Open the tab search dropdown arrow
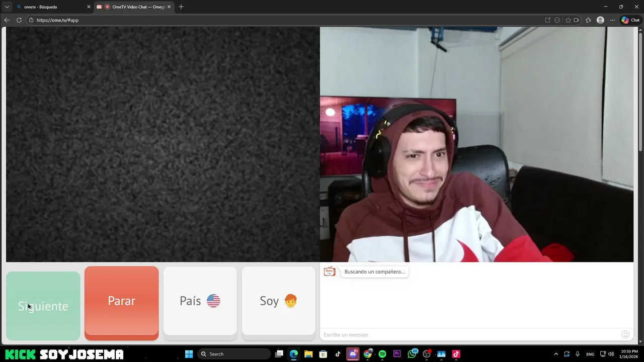Image resolution: width=644 pixels, height=362 pixels. [x=7, y=7]
